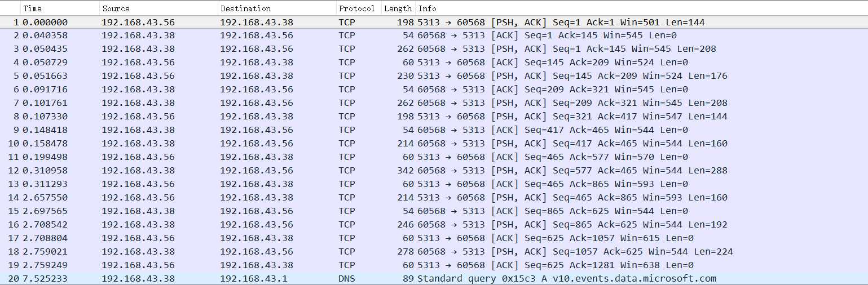The image size is (868, 285).
Task: Click length value 246 in packet 16
Action: tap(405, 224)
